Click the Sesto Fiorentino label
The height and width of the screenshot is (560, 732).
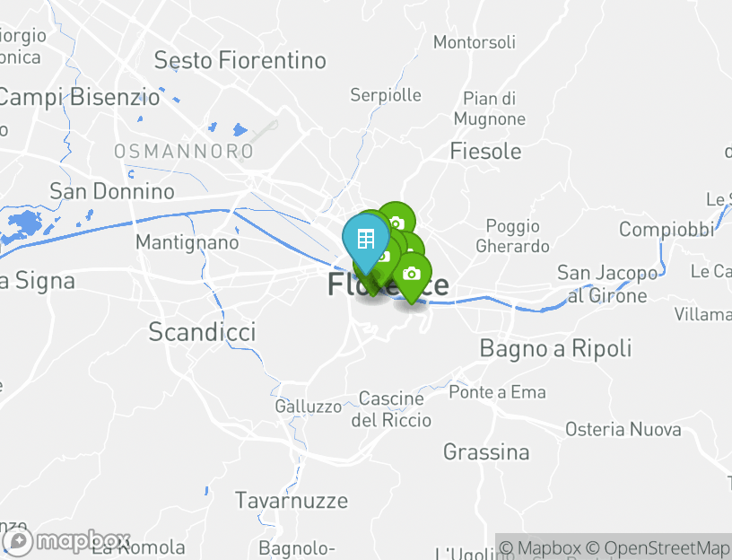[240, 61]
